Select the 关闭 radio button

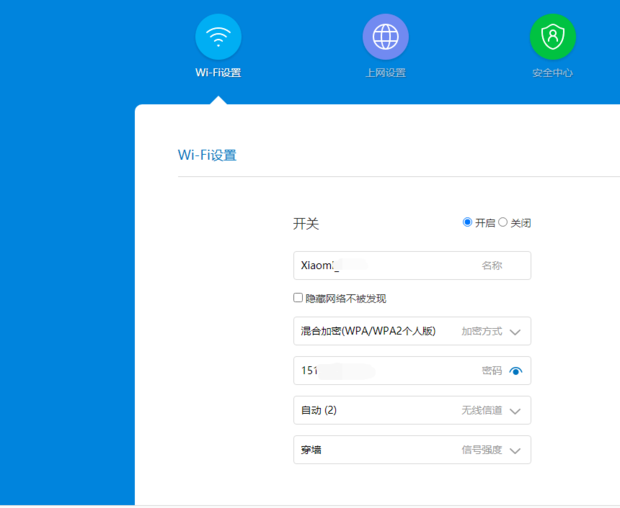coord(503,222)
